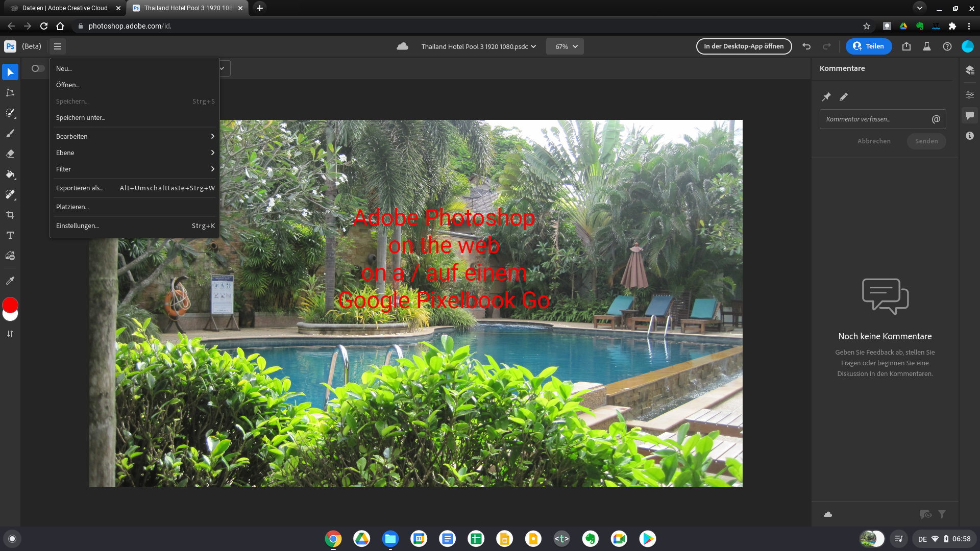Screen dimensions: 980x551
Task: Select the Paint Bucket fill tool
Action: click(10, 174)
